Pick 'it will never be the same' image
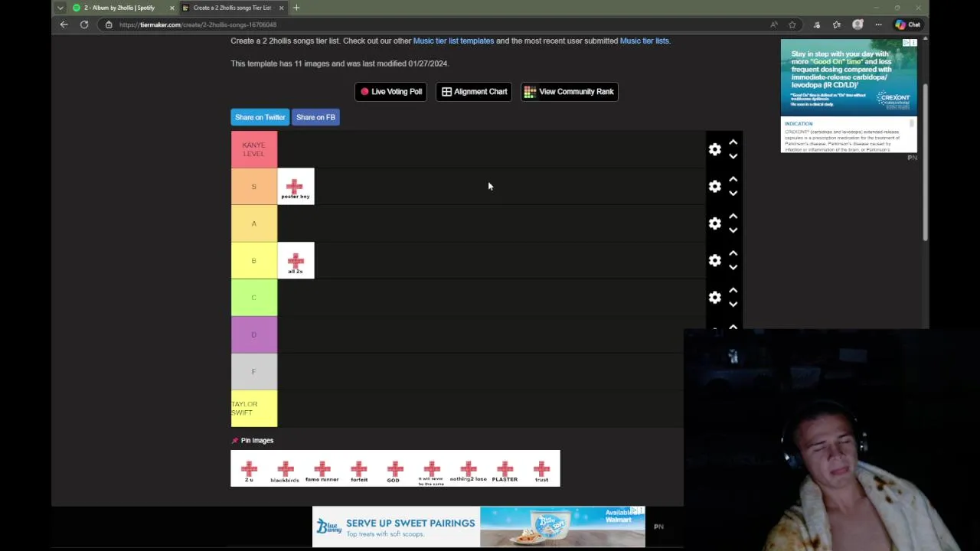The image size is (980, 551). 431,468
